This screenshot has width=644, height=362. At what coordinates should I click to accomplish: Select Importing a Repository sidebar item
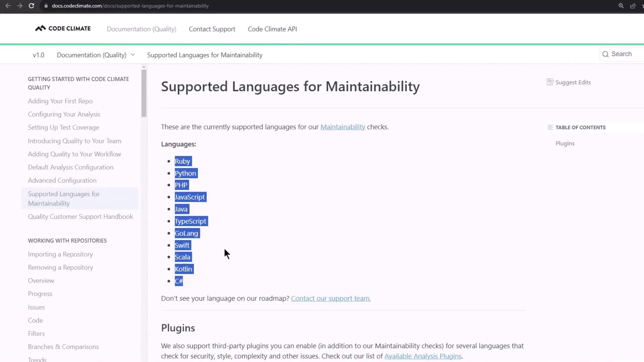tap(60, 254)
